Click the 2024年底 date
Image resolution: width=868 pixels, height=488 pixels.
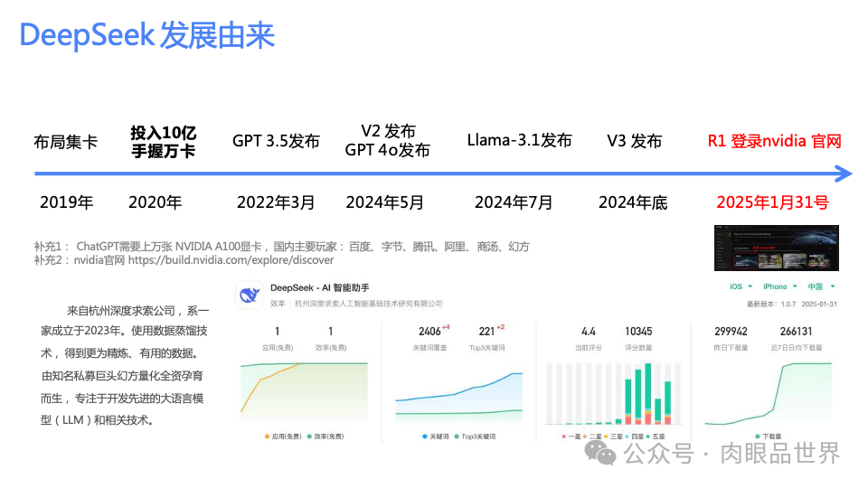(x=633, y=202)
